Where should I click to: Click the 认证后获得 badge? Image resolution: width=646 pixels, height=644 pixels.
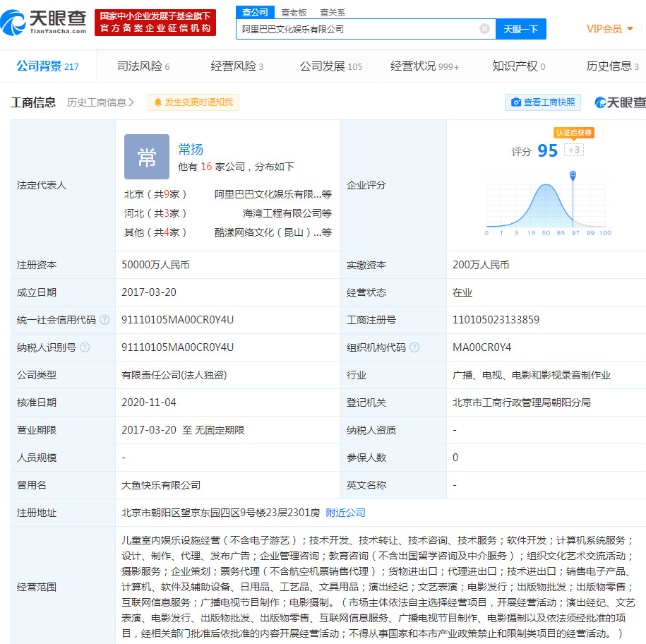pyautogui.click(x=574, y=133)
